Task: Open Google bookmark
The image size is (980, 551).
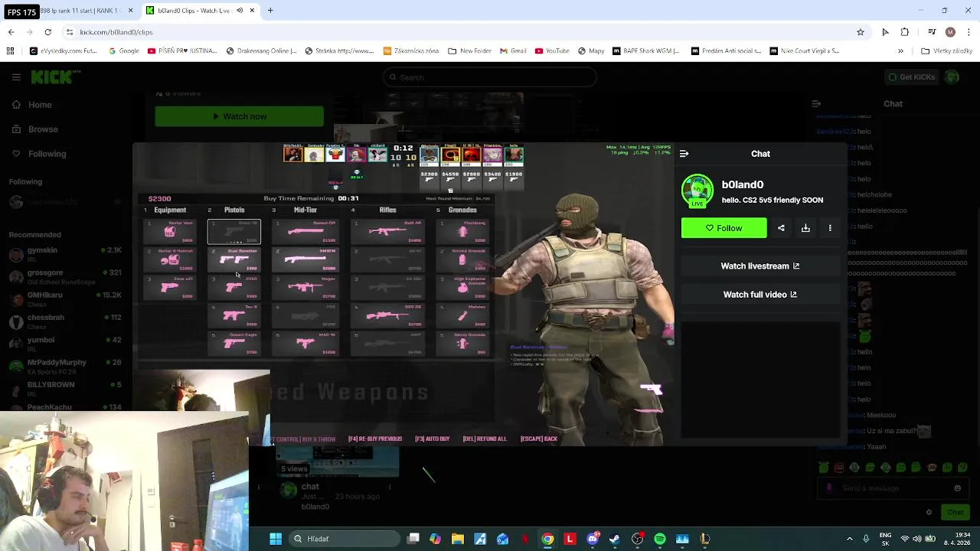Action: tap(123, 51)
